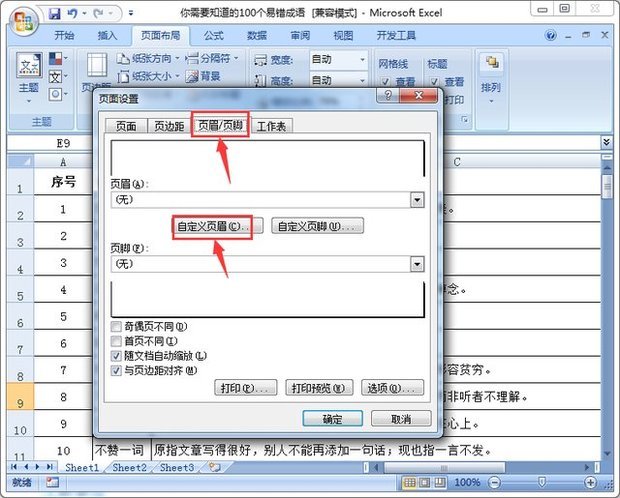
Task: Save the workbook via quick access icon
Action: click(x=55, y=14)
